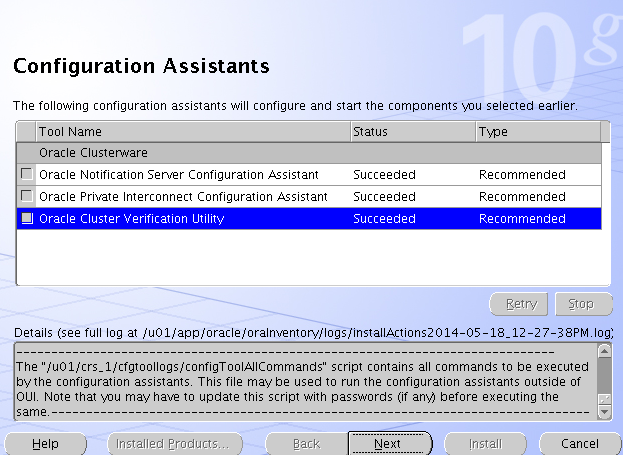Proceed with the Next button
The height and width of the screenshot is (455, 623).
tap(390, 443)
